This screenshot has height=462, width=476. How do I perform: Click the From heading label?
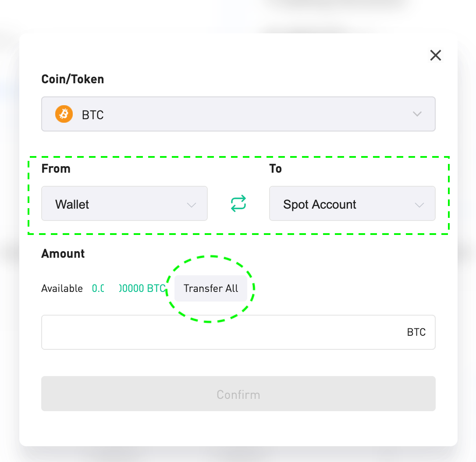(x=56, y=168)
